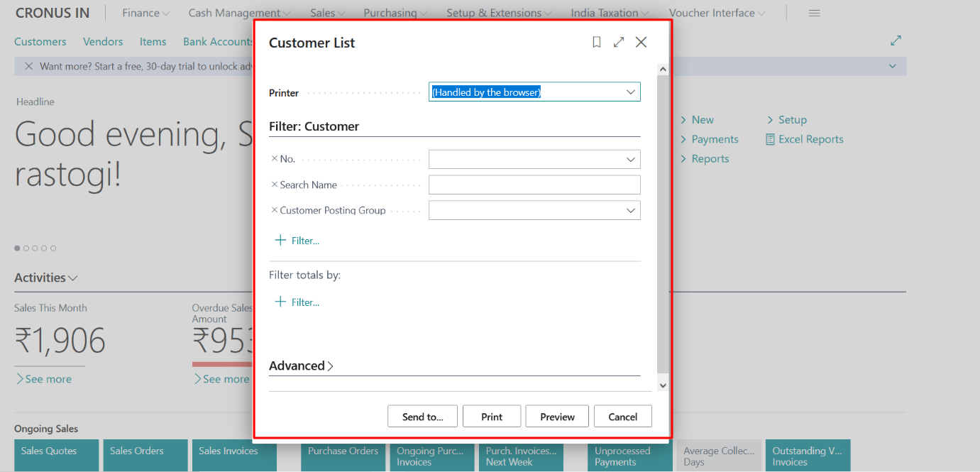
Task: Navigate to the Vendors tab
Action: click(102, 41)
